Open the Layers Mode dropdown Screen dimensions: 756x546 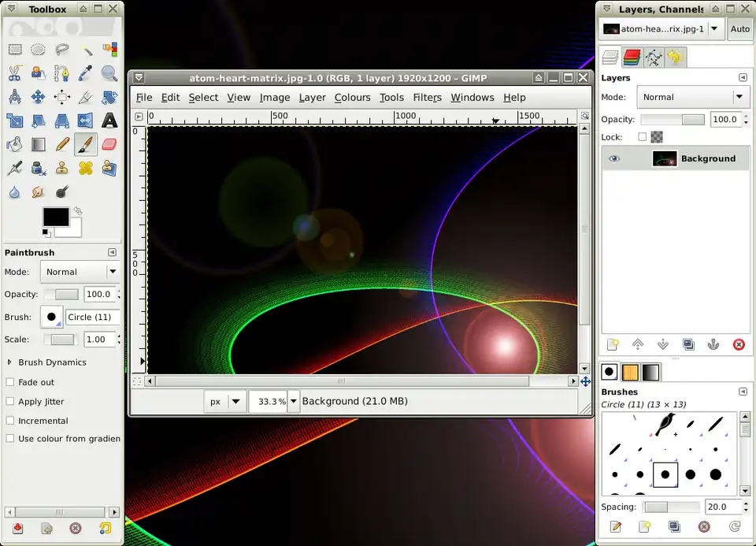point(693,97)
